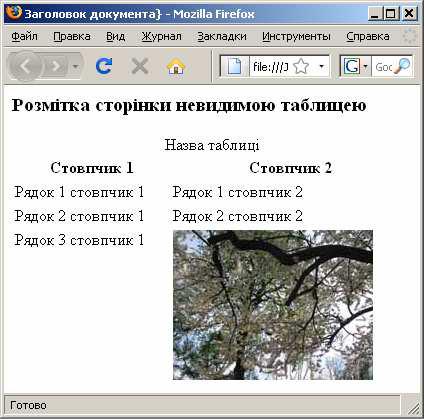Open the back/forward history dropdown arrow

pos(76,67)
